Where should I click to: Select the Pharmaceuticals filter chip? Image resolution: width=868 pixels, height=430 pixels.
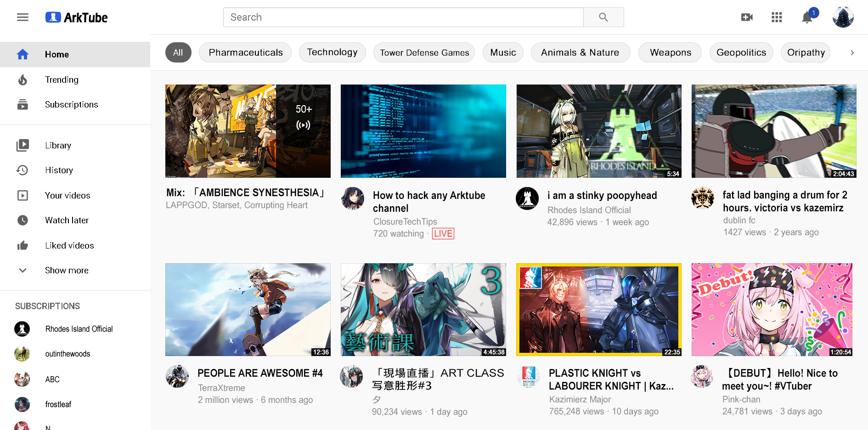(x=245, y=52)
